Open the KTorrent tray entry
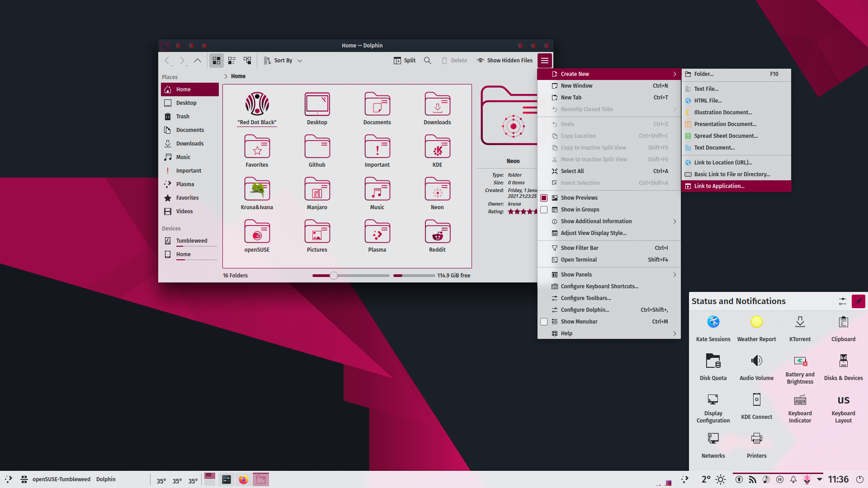The image size is (868, 488). click(800, 328)
